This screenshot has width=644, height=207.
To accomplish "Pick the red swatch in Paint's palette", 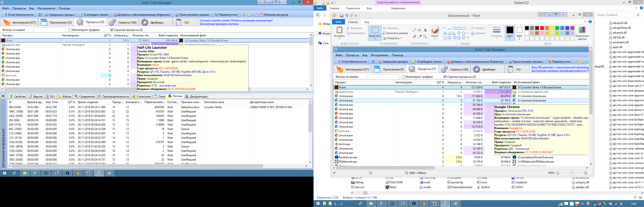I will pos(542,28).
